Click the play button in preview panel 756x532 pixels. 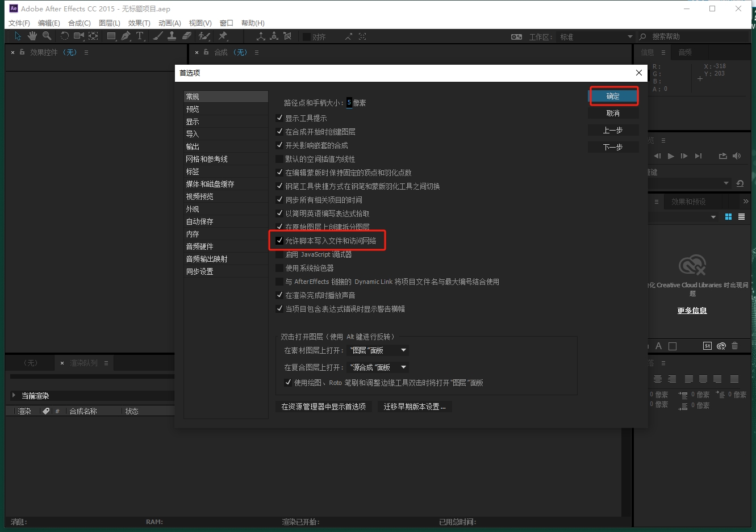pyautogui.click(x=671, y=156)
